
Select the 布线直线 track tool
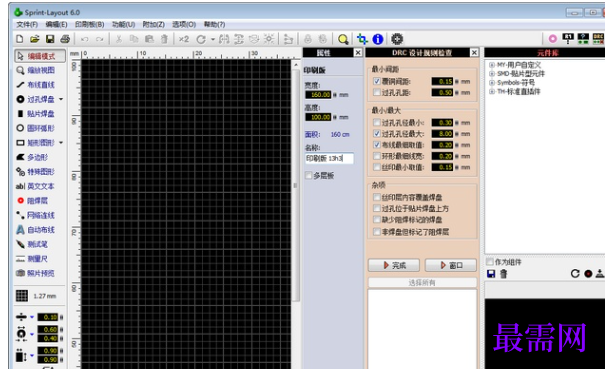tap(35, 85)
